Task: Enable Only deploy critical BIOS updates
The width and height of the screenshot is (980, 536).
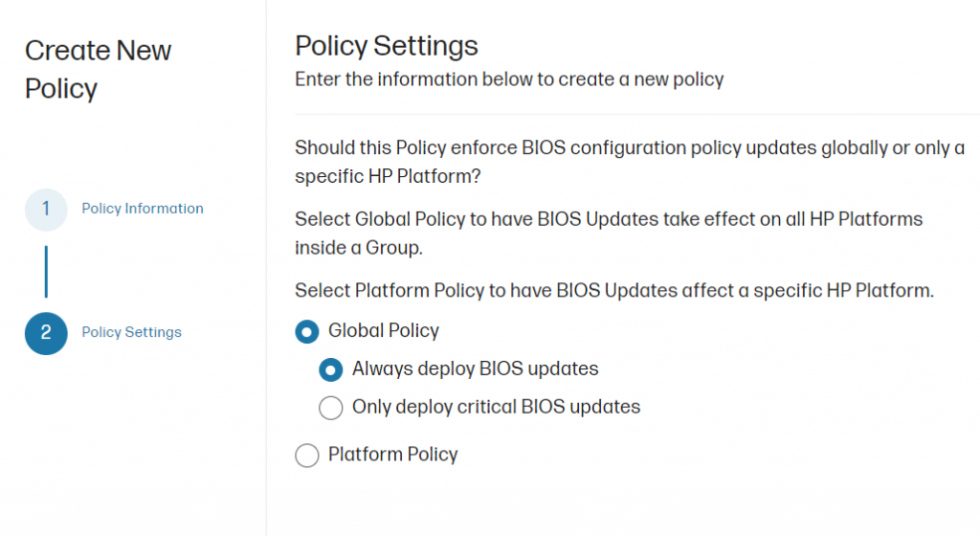Action: pyautogui.click(x=330, y=408)
